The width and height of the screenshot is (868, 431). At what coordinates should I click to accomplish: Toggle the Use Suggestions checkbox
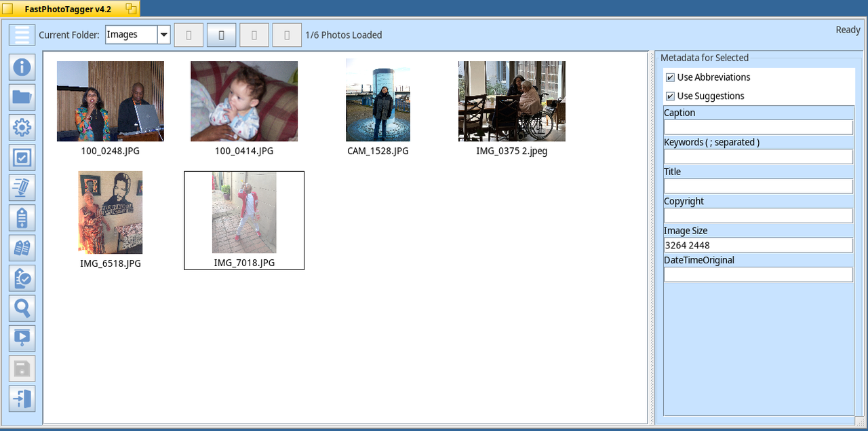point(670,96)
